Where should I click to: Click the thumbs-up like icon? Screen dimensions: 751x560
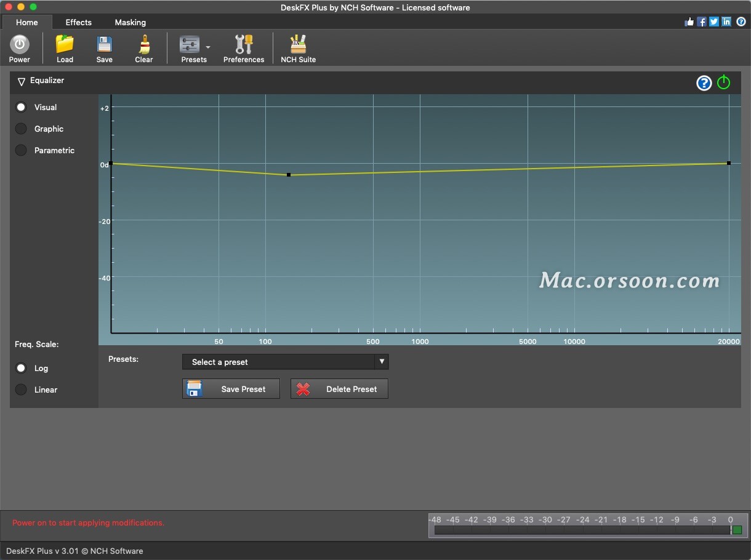click(x=689, y=22)
